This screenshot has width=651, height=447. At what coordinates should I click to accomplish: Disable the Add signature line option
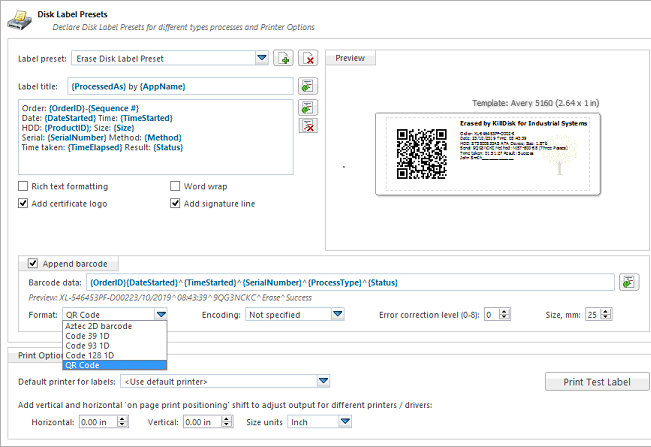pos(175,204)
